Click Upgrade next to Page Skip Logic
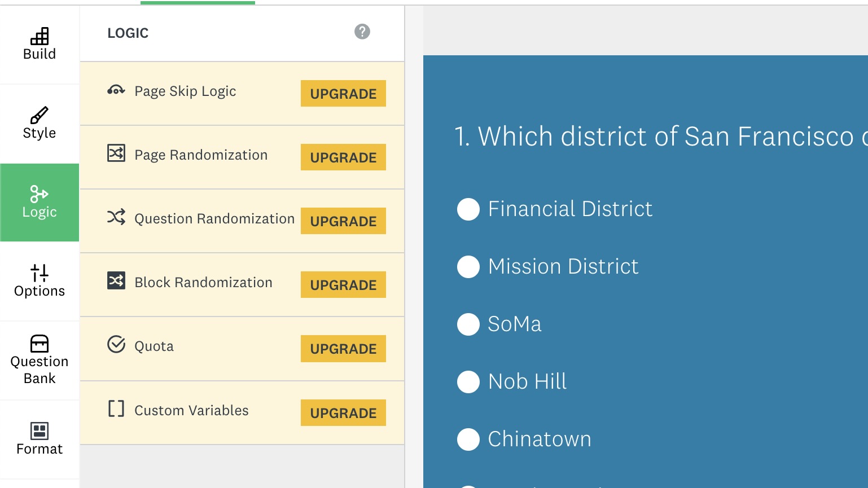 click(343, 94)
